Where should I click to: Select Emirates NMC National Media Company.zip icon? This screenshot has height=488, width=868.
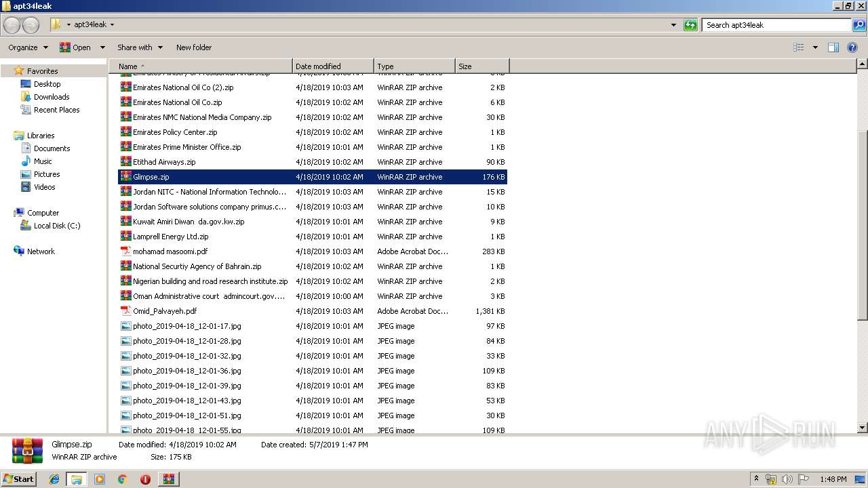tap(126, 117)
